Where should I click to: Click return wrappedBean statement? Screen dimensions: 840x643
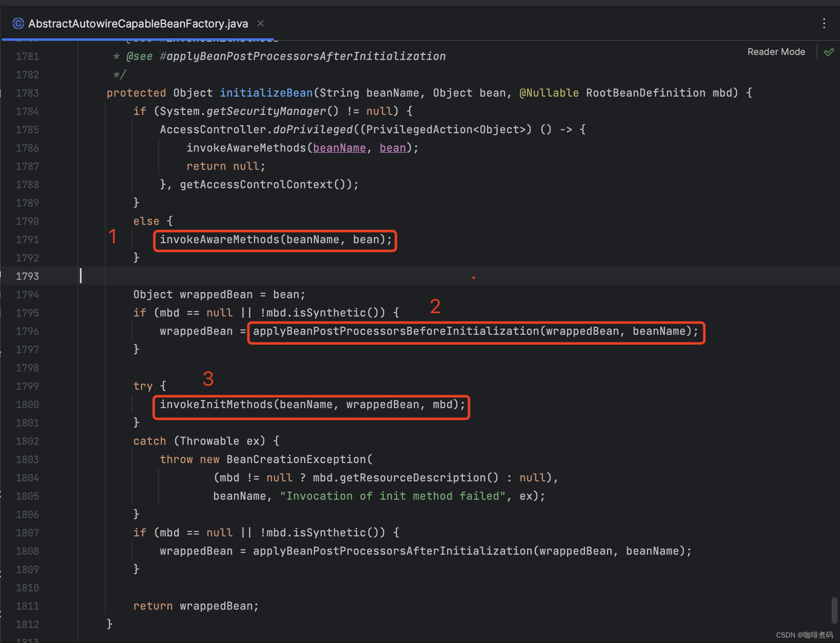click(196, 606)
